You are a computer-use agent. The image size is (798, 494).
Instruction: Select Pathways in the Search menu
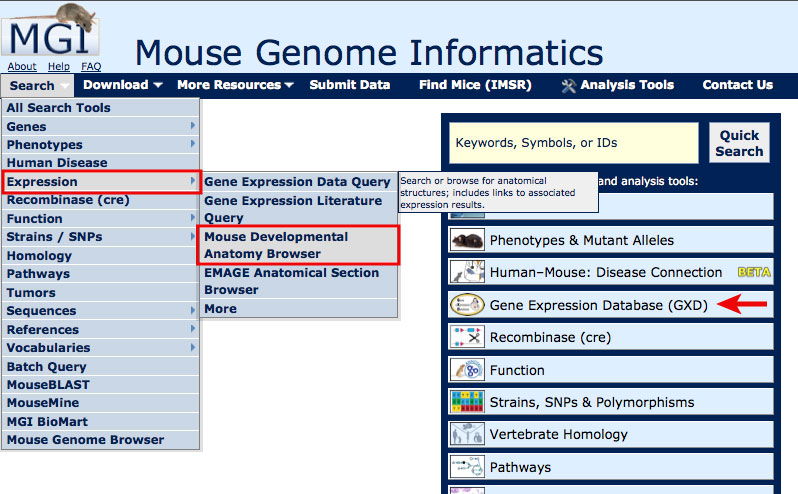[x=101, y=274]
